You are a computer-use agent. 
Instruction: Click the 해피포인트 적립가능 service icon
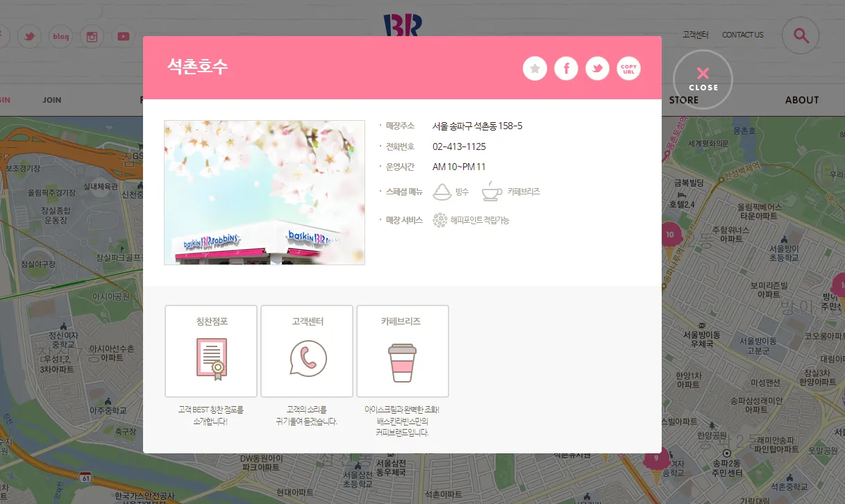(x=440, y=220)
